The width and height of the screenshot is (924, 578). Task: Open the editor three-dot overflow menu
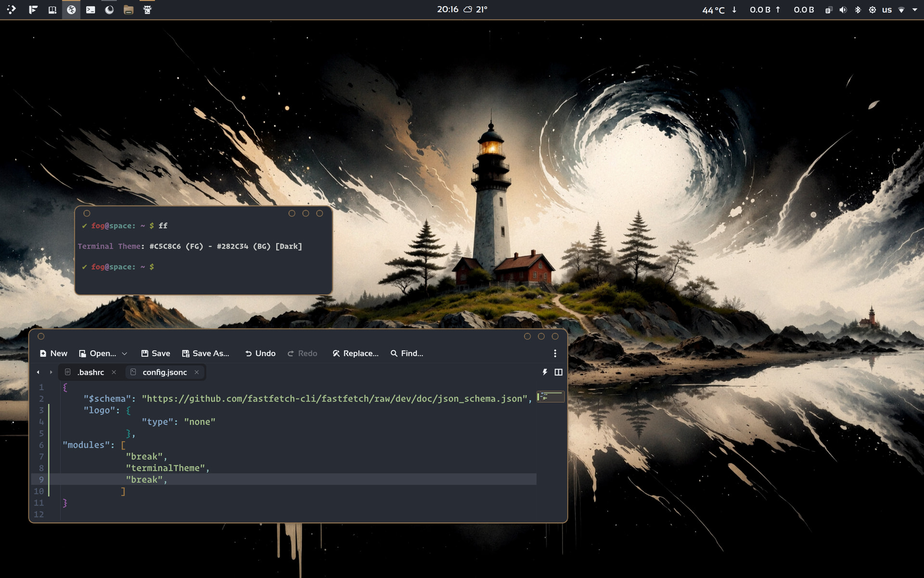click(555, 354)
